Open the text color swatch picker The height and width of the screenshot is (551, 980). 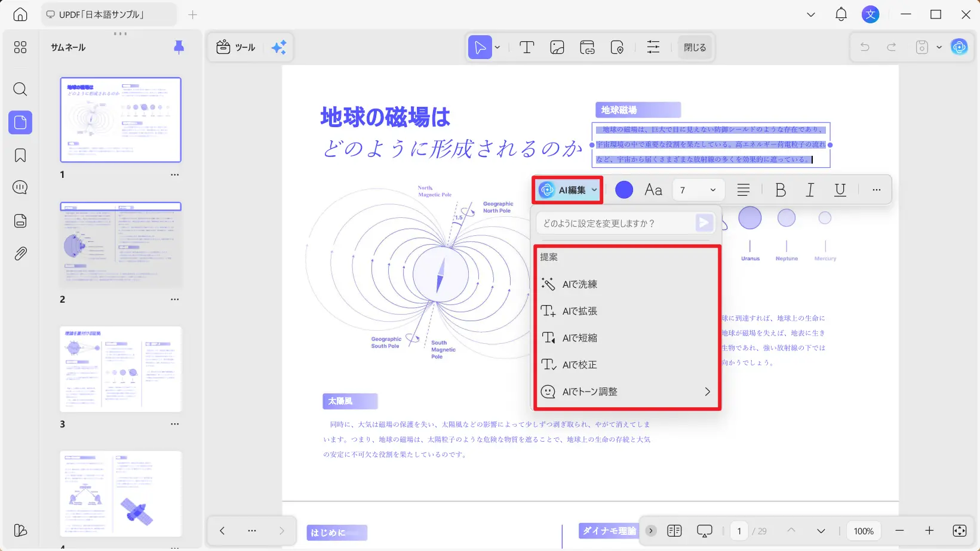click(x=623, y=189)
